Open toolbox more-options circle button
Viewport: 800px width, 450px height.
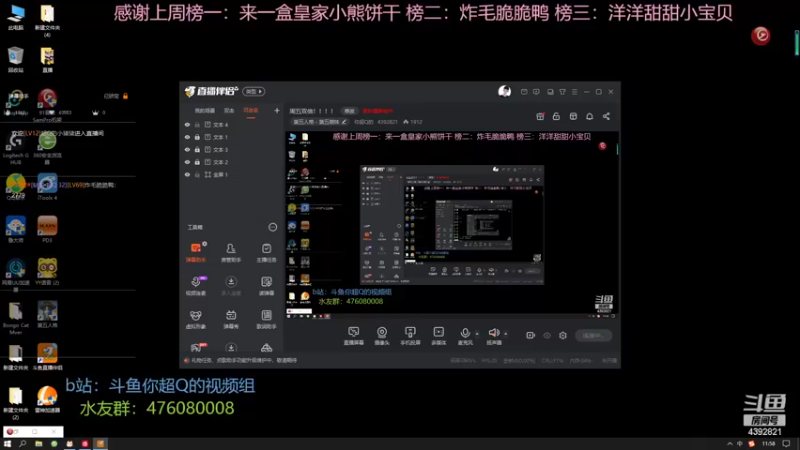point(272,227)
